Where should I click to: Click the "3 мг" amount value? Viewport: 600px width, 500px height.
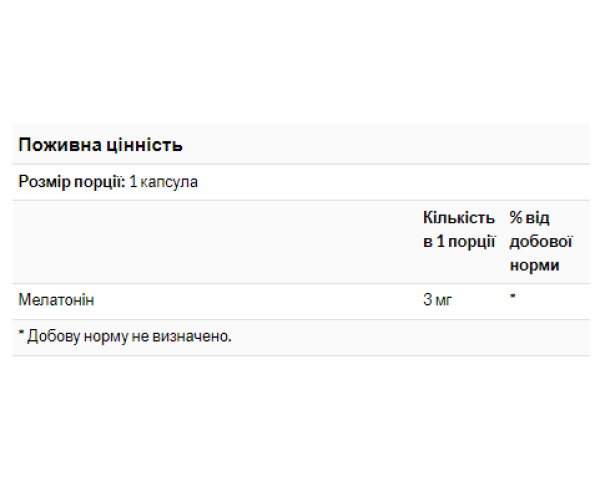[x=438, y=300]
